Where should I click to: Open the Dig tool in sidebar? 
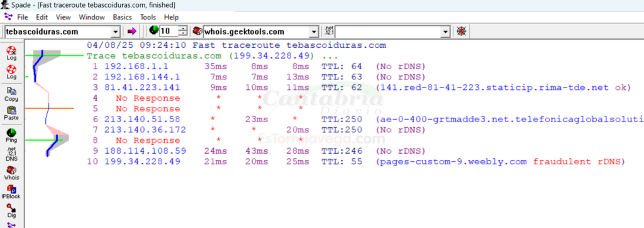(11, 210)
